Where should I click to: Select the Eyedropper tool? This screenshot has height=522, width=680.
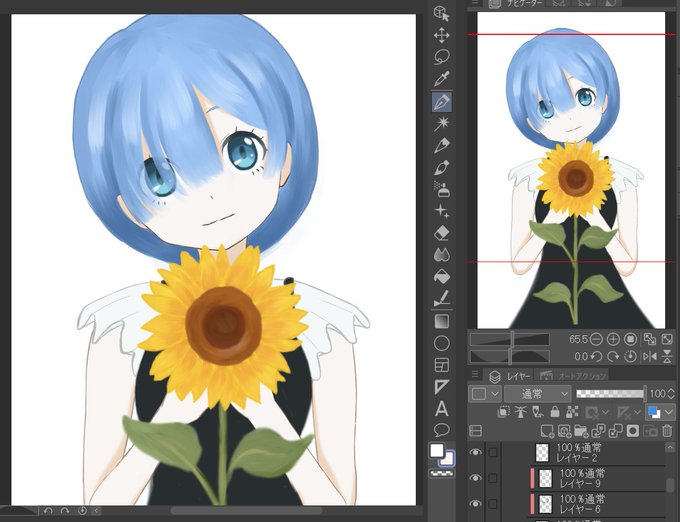441,79
